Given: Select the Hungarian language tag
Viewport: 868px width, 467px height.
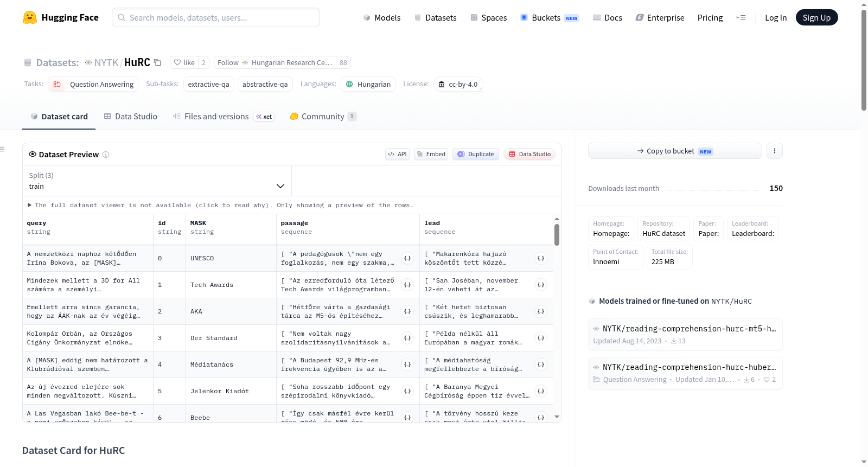Looking at the screenshot, I should (x=368, y=84).
